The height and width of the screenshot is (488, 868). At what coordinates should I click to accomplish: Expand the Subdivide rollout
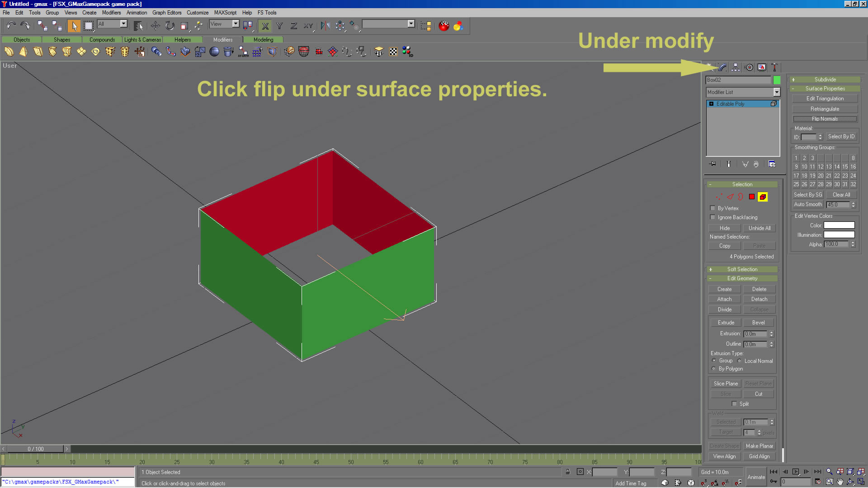tap(825, 80)
